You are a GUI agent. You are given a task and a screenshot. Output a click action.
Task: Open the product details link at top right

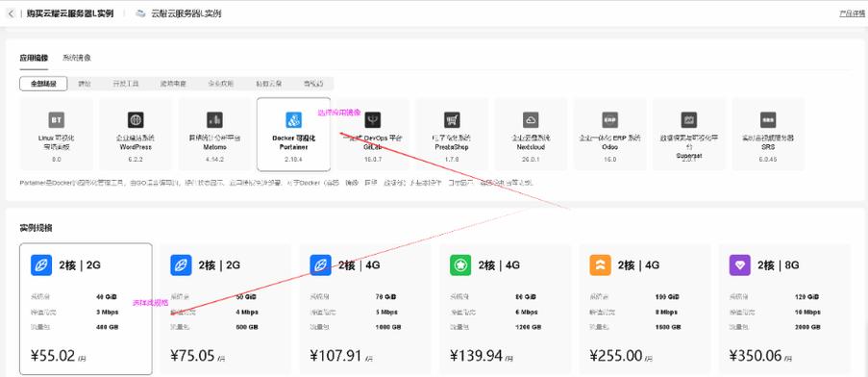pyautogui.click(x=852, y=13)
